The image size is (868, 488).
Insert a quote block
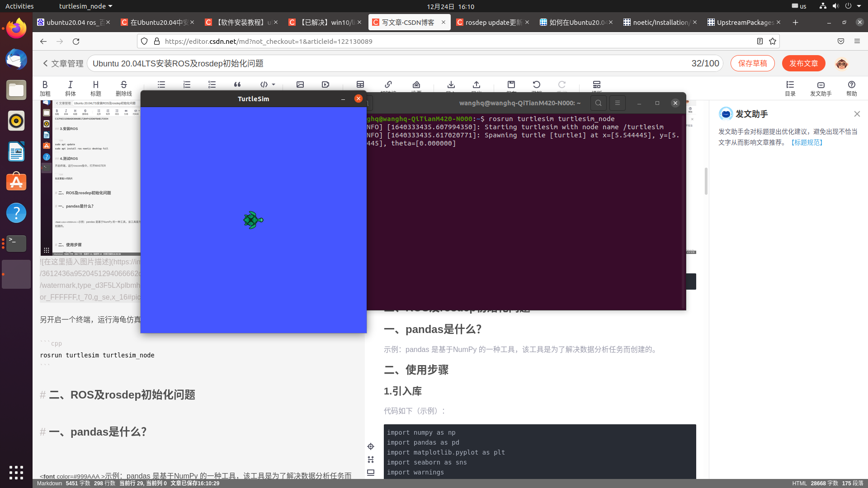[x=237, y=84]
